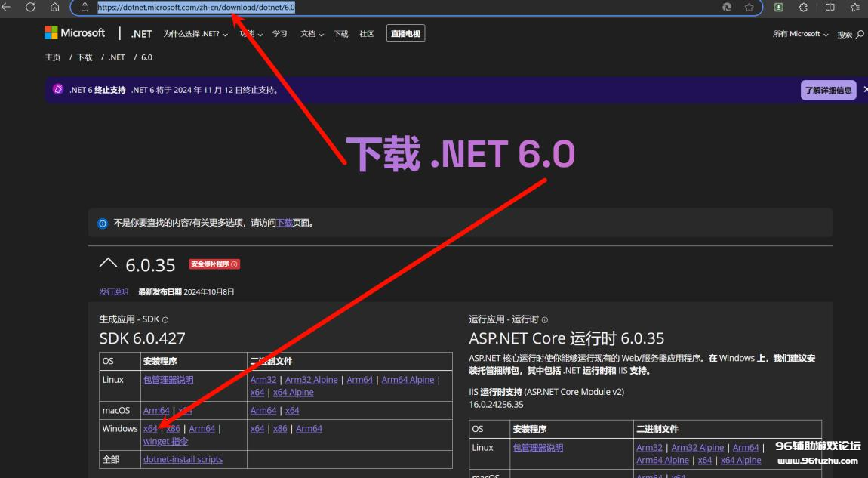Go to the browser home page icon
Image resolution: width=868 pixels, height=478 pixels.
coord(54,7)
